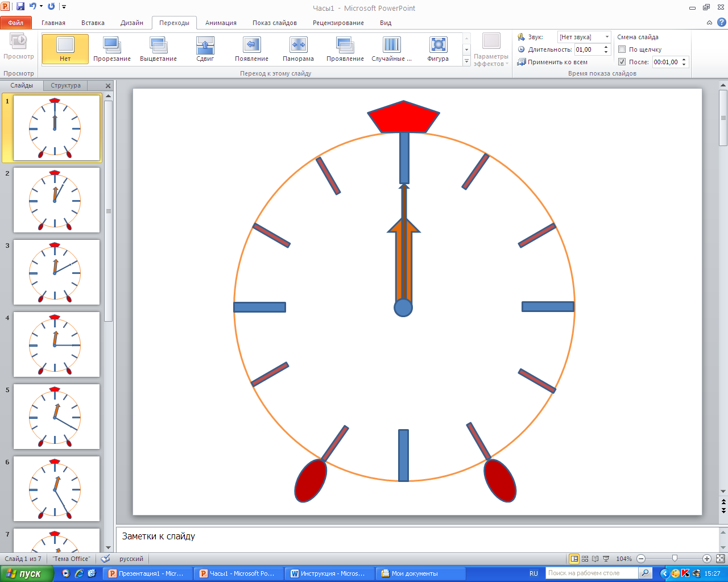Image resolution: width=728 pixels, height=582 pixels.
Task: Switch to slide sorter view in status bar
Action: click(585, 559)
